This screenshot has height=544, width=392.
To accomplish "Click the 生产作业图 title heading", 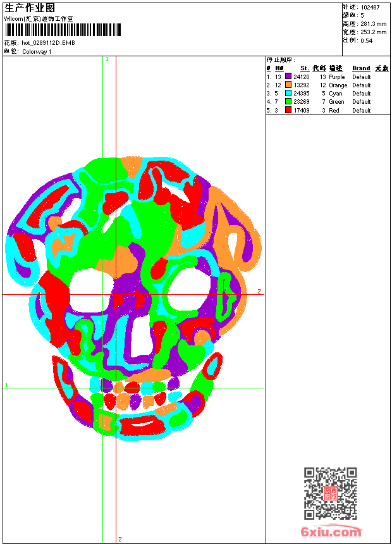I will [30, 8].
